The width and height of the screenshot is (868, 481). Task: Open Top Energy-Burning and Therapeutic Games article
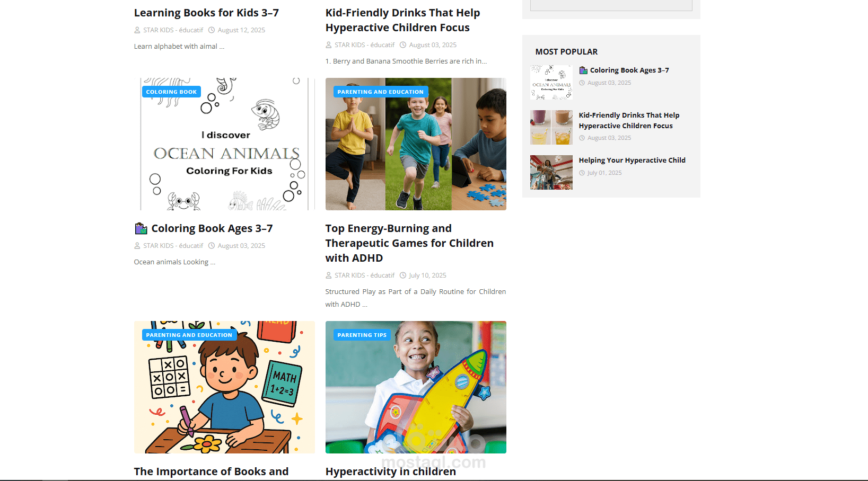(x=409, y=243)
